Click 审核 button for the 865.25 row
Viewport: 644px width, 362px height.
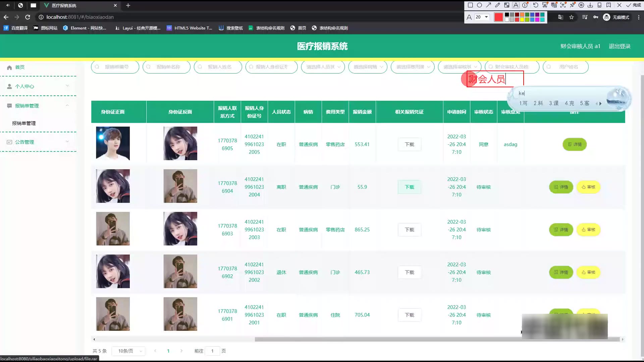588,230
